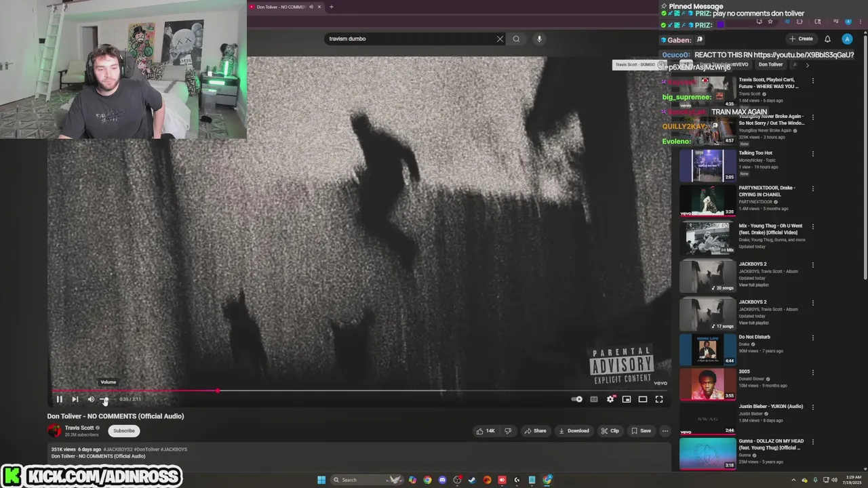Subscribe to Travis Scott channel

coord(124,430)
